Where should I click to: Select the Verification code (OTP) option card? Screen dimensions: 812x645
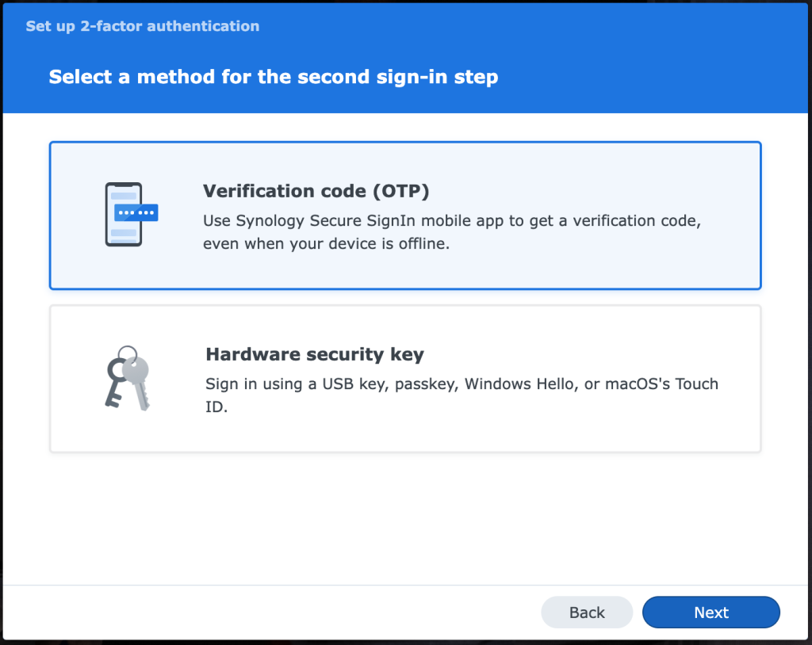point(405,216)
